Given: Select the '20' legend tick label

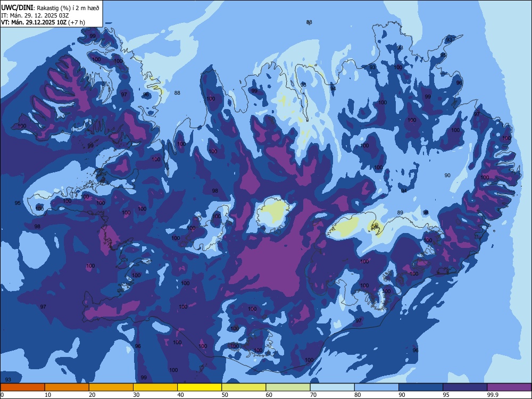Looking at the screenshot, I should point(92,395).
